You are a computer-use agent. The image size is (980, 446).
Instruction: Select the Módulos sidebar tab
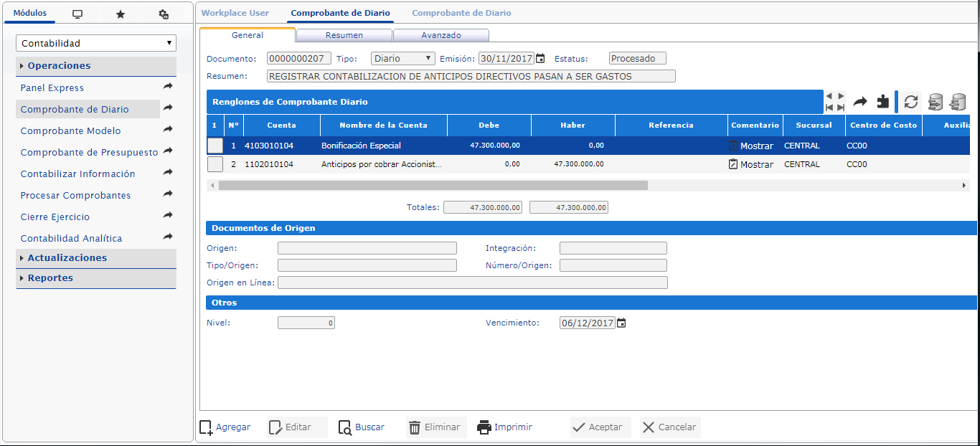(30, 13)
